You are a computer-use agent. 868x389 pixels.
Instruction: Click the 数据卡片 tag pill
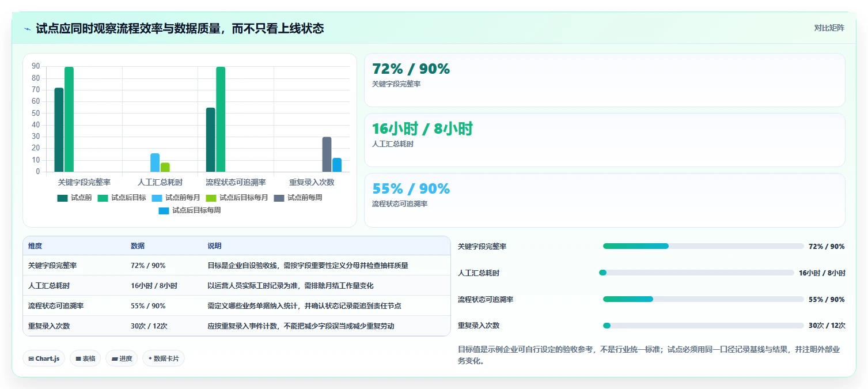point(164,358)
